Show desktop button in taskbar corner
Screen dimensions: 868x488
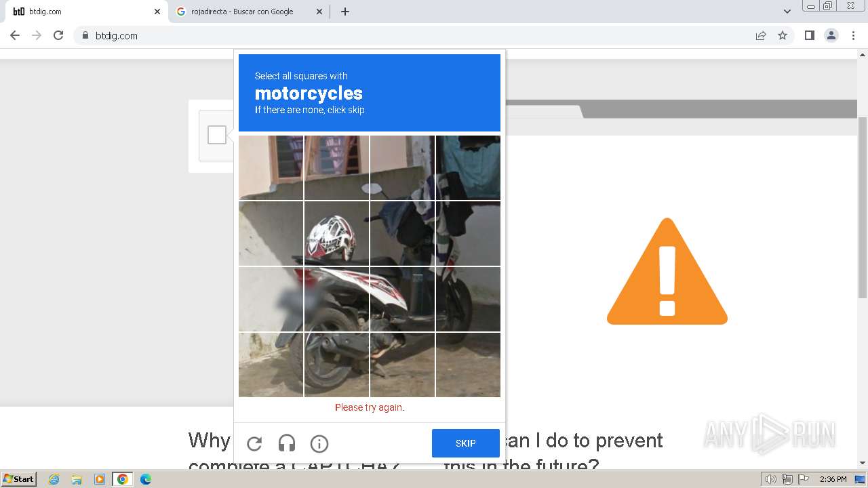(x=861, y=479)
